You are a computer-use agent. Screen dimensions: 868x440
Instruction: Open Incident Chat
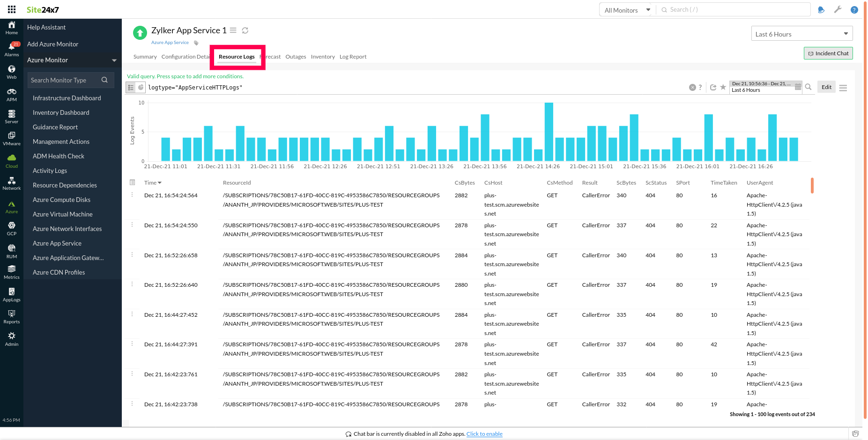(828, 53)
